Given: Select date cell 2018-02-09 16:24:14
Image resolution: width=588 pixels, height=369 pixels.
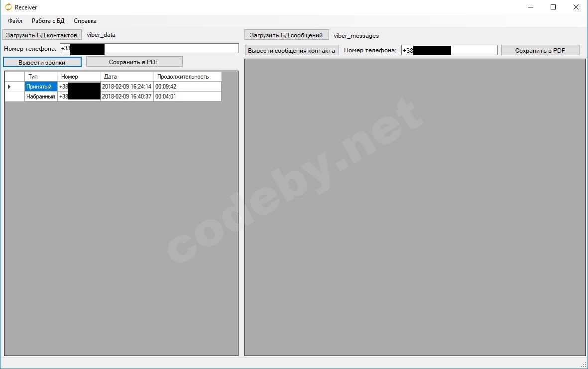Looking at the screenshot, I should pyautogui.click(x=127, y=87).
